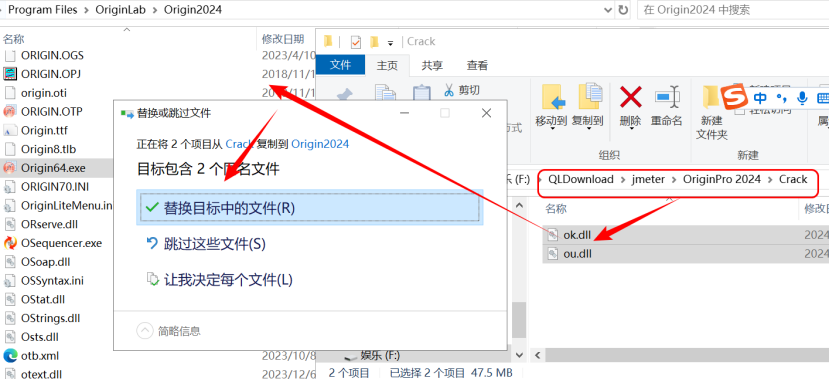
Task: Select OStrings.dll file
Action: (51, 319)
